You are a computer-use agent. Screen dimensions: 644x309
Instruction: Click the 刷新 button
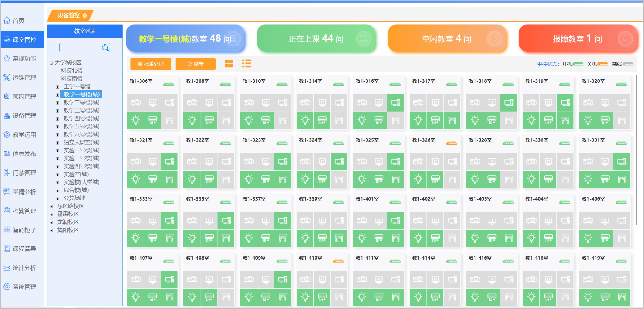click(x=196, y=64)
